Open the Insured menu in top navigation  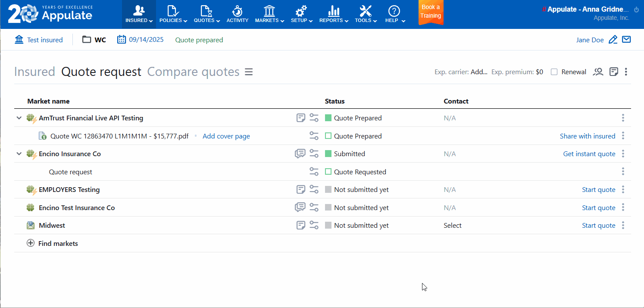point(139,14)
